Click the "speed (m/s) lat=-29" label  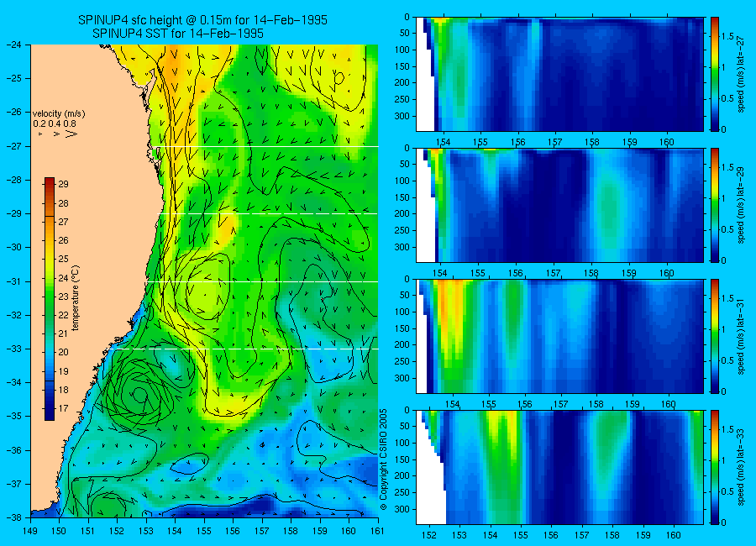click(x=742, y=205)
